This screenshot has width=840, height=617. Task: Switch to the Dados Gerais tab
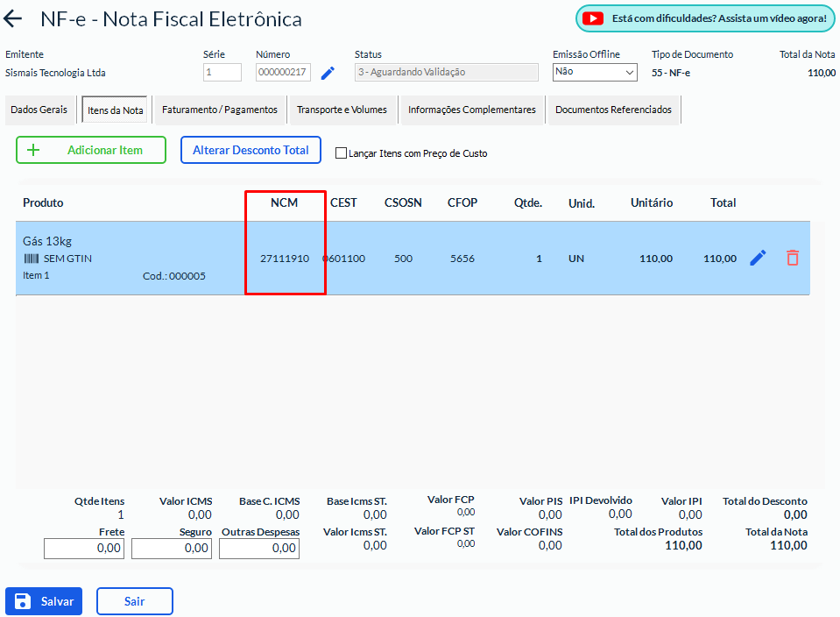(x=39, y=110)
